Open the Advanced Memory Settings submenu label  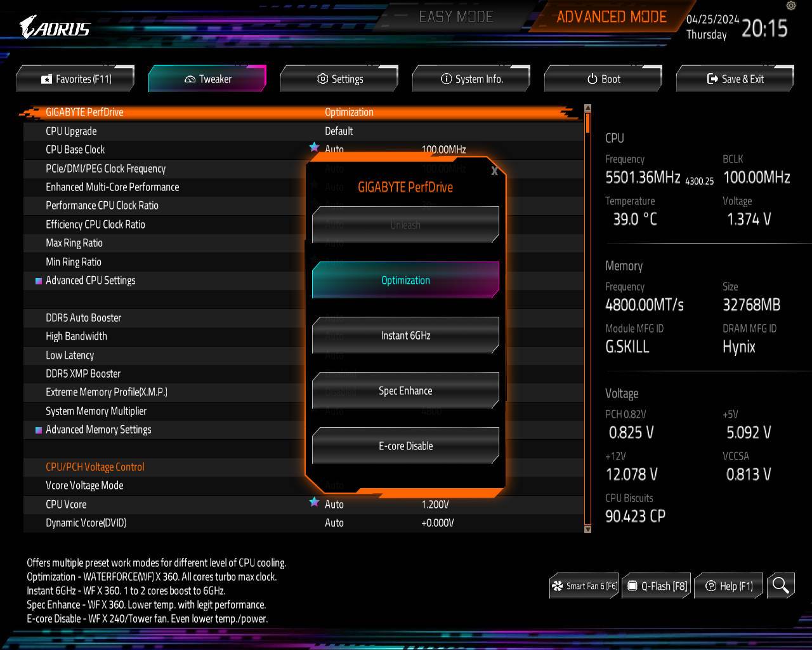[x=98, y=430]
